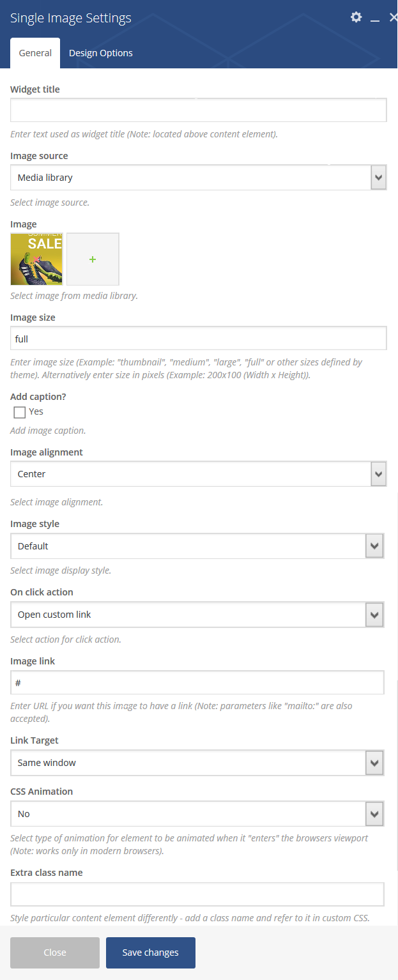The height and width of the screenshot is (980, 398).
Task: Open the Image style dropdown
Action: click(x=197, y=546)
